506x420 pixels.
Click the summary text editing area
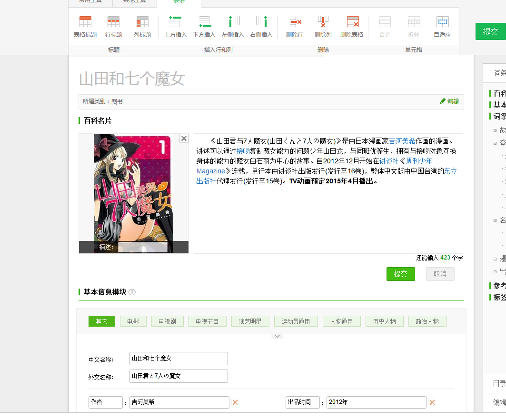[328, 194]
